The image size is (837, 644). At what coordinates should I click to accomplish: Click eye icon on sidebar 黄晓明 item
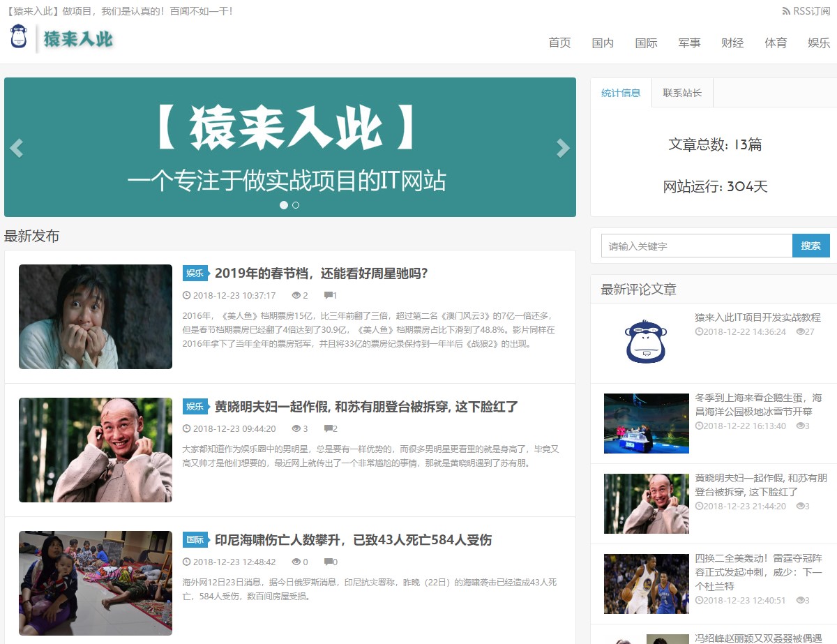coord(800,506)
